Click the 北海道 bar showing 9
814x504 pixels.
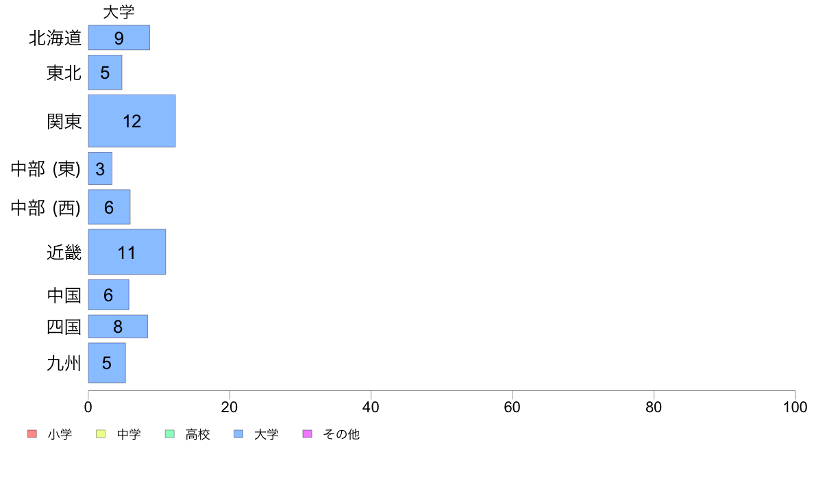point(119,38)
